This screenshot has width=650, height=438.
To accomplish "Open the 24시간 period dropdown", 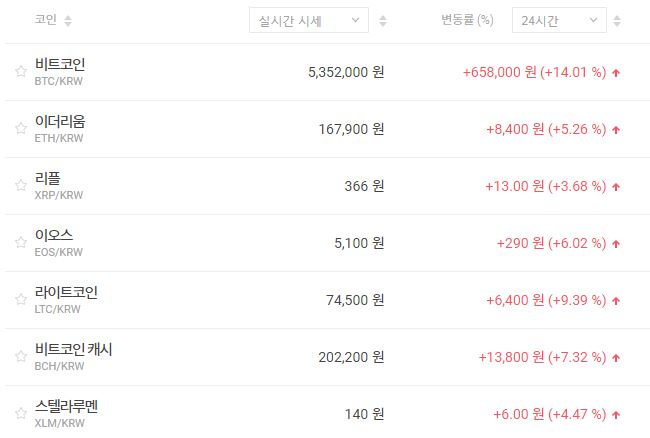I will pyautogui.click(x=558, y=20).
